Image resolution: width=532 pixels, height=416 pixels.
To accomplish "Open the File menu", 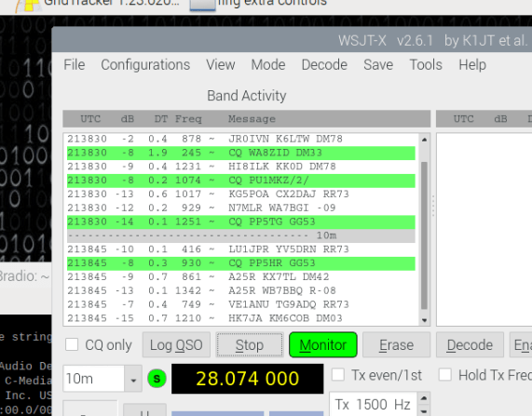I will 75,64.
